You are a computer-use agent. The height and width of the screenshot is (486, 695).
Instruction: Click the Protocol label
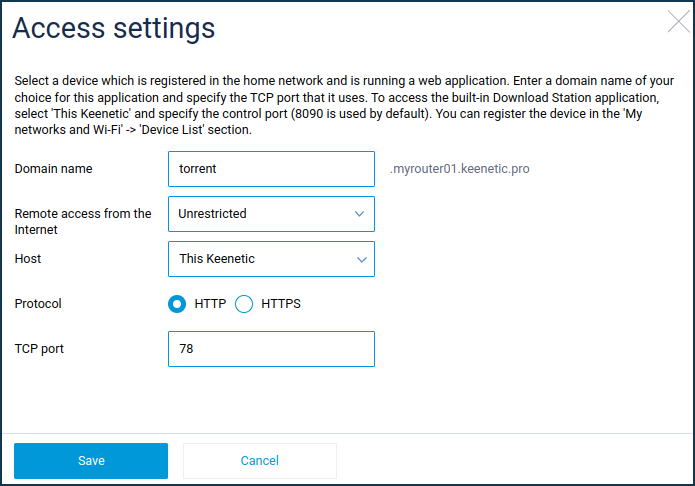tap(38, 304)
